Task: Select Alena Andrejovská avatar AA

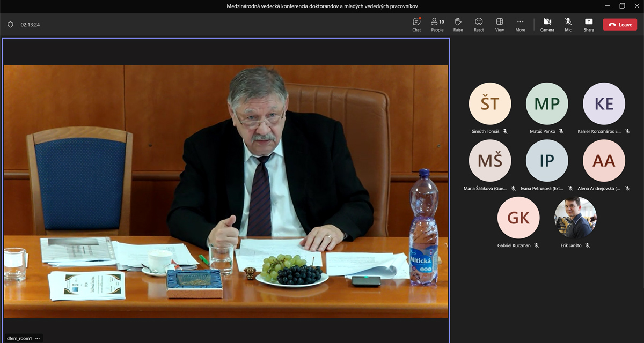Action: coord(604,161)
